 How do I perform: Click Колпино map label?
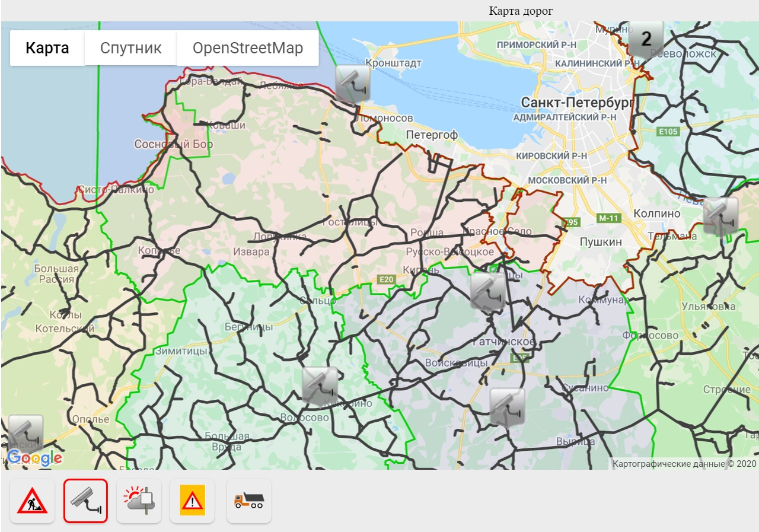(657, 214)
